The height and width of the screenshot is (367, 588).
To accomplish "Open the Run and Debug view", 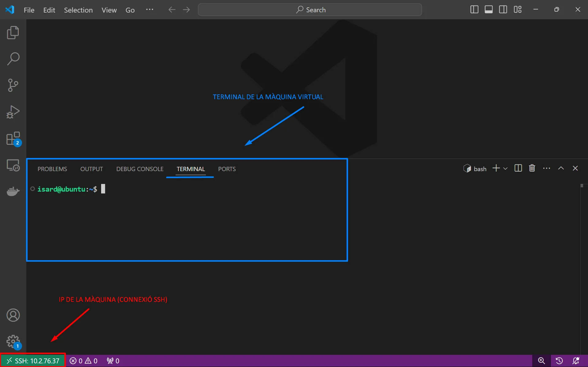I will (x=13, y=112).
